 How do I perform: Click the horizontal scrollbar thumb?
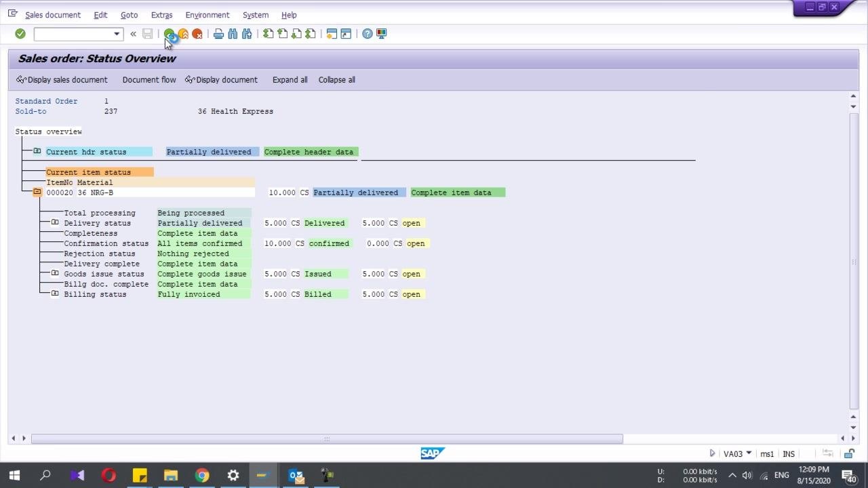pyautogui.click(x=327, y=439)
